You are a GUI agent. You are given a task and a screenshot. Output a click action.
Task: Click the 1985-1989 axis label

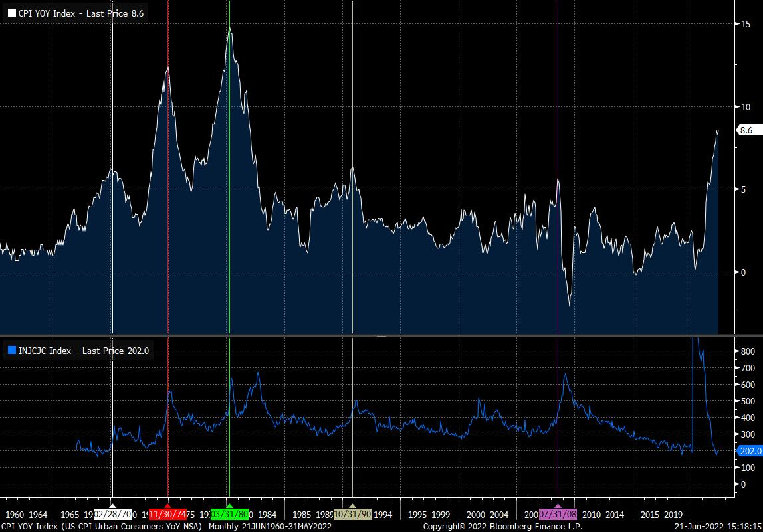313,515
